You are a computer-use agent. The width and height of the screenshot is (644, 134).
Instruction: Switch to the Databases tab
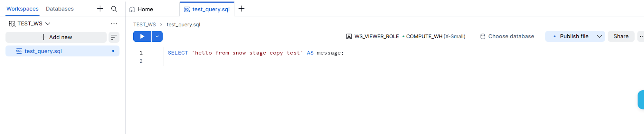pyautogui.click(x=60, y=9)
